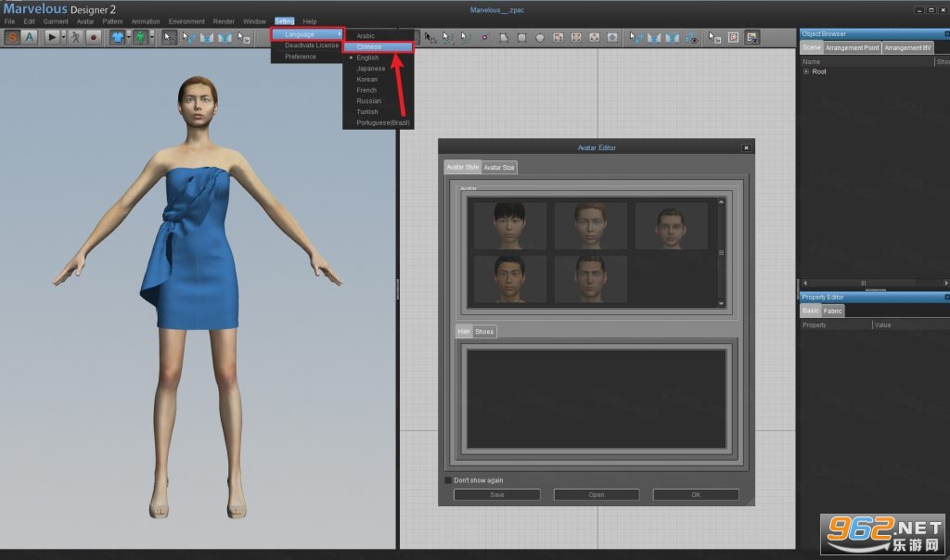The image size is (950, 560).
Task: Open the garment shirt icon dropdown arrow
Action: coord(128,37)
